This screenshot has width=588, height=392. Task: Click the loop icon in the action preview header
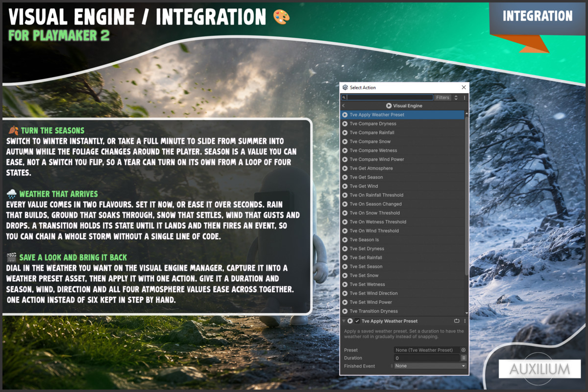click(x=457, y=321)
